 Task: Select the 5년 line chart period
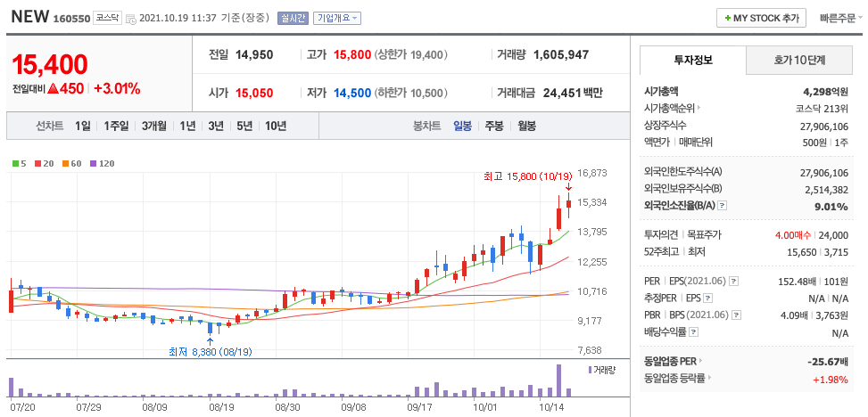pos(244,127)
